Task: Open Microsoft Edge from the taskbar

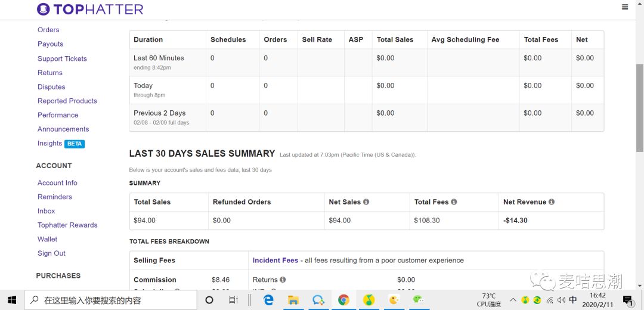Action: tap(268, 300)
